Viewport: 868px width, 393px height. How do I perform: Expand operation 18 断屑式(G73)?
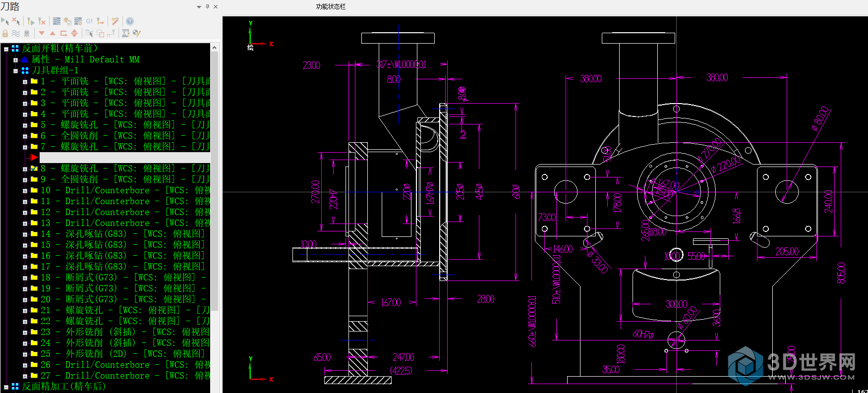[25, 278]
